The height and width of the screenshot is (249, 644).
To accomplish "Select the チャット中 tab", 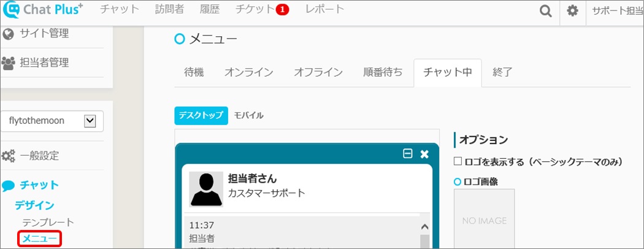I will [448, 72].
